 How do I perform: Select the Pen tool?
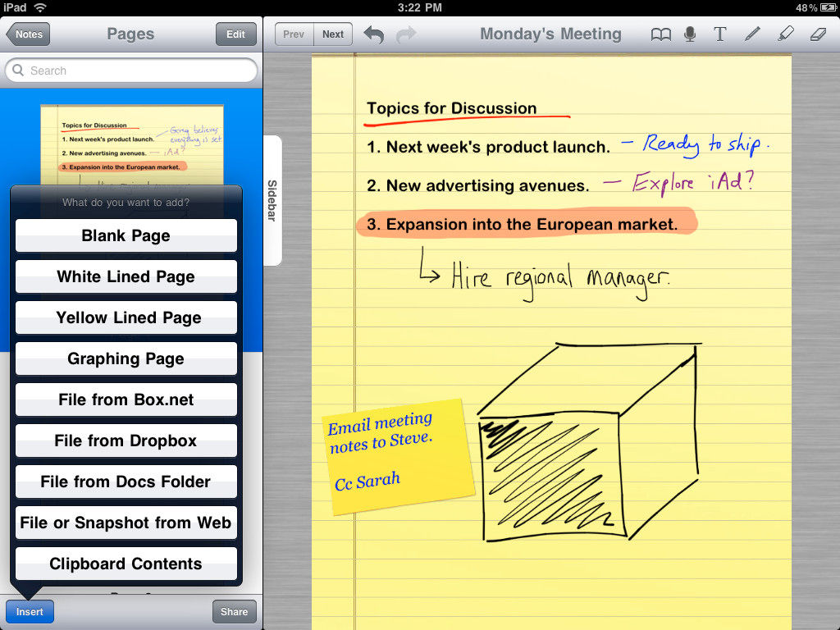coord(751,34)
